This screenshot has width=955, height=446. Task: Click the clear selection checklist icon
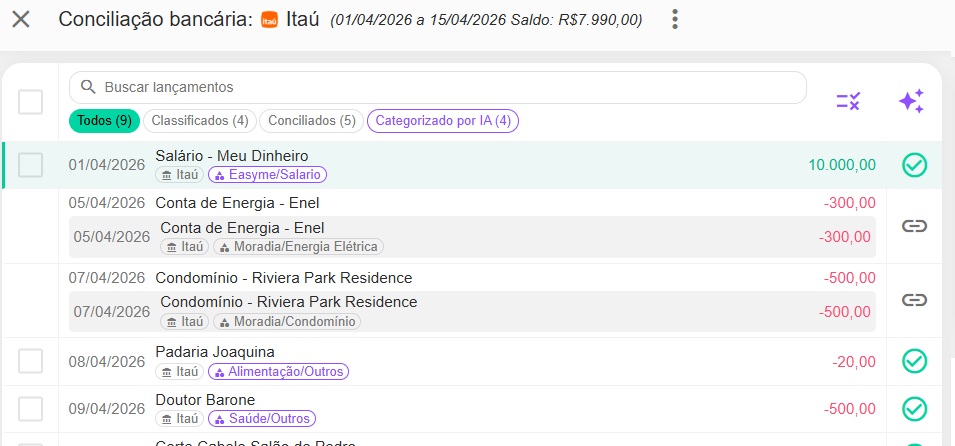pos(848,101)
